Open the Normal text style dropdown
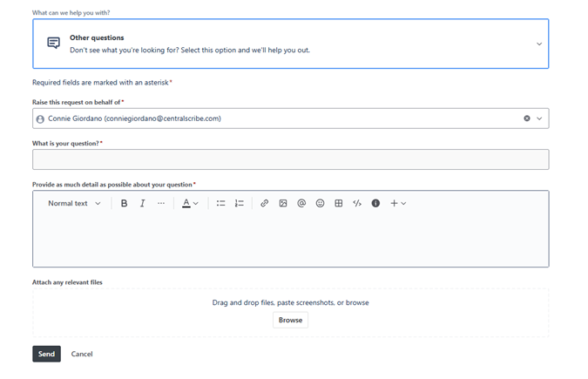588x379 pixels. pyautogui.click(x=74, y=203)
